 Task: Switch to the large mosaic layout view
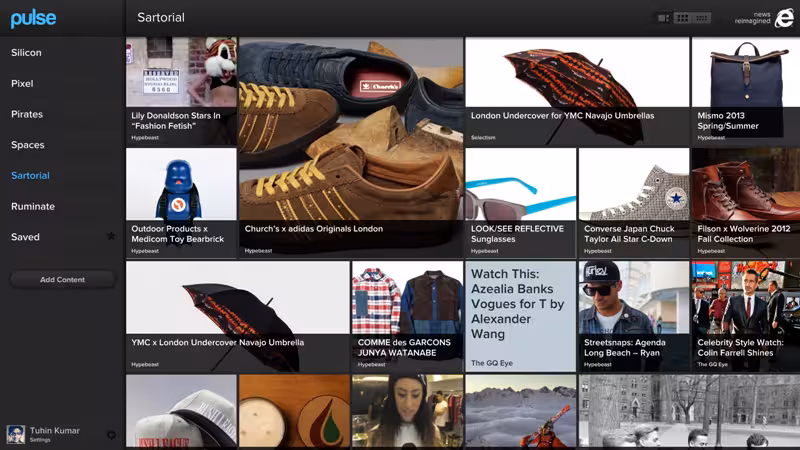click(663, 18)
